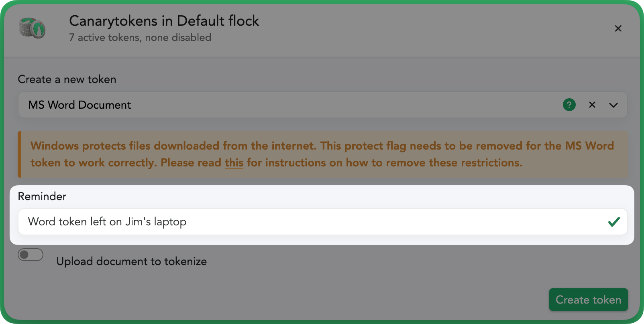
Task: Click the "Create a new token" label
Action: (x=67, y=79)
